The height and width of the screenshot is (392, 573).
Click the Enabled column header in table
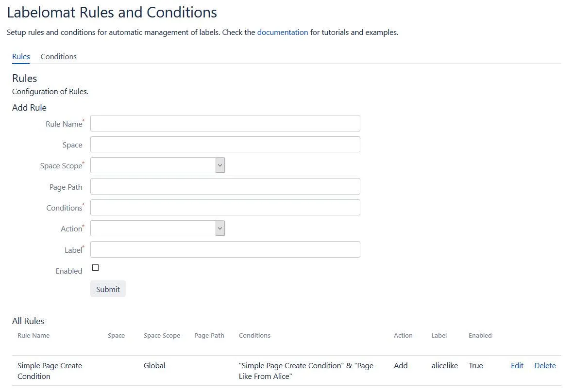tap(480, 335)
